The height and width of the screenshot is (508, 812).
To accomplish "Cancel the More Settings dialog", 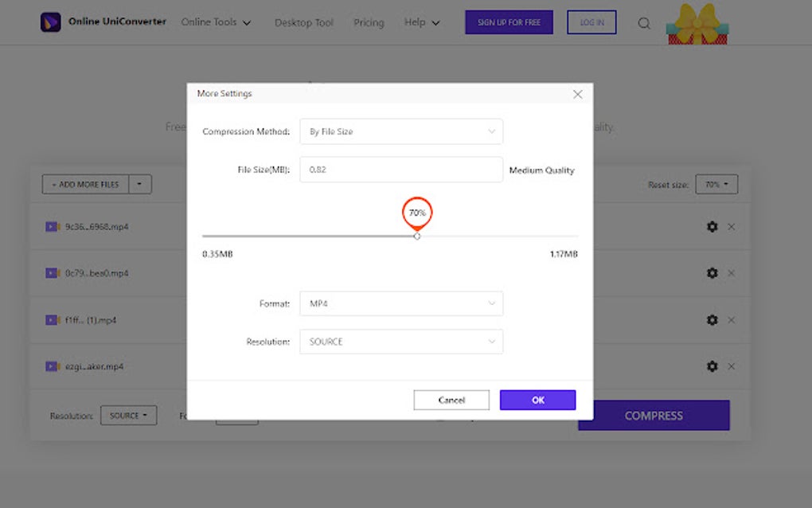I will click(x=451, y=400).
